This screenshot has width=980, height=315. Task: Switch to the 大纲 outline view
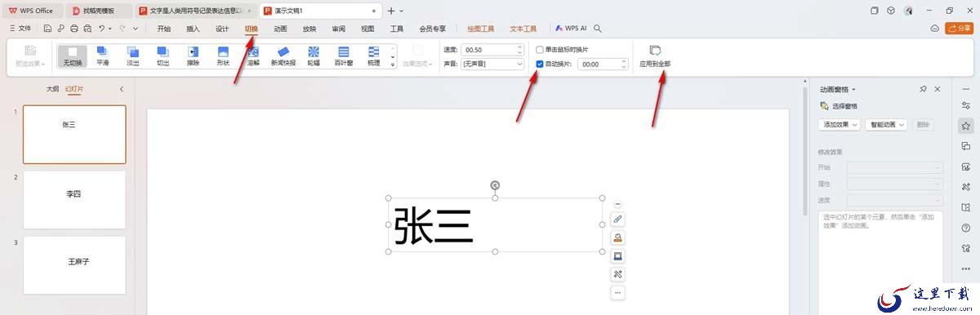tap(52, 89)
